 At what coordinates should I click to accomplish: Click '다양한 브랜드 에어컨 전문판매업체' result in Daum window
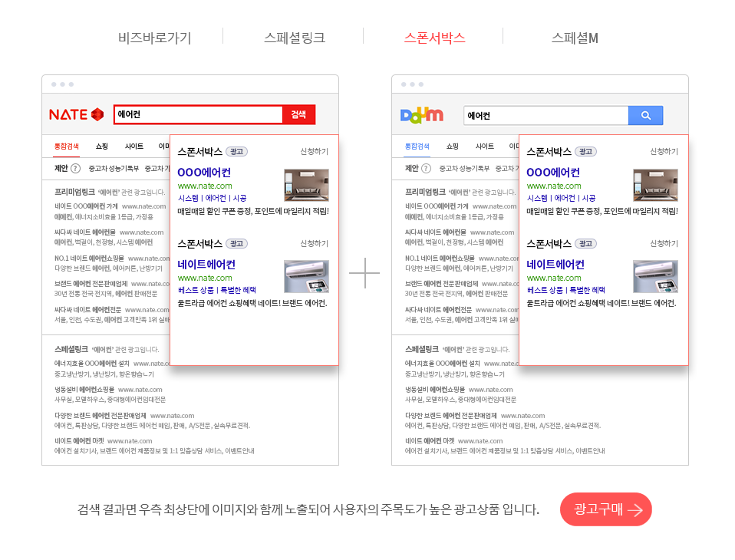coord(451,416)
